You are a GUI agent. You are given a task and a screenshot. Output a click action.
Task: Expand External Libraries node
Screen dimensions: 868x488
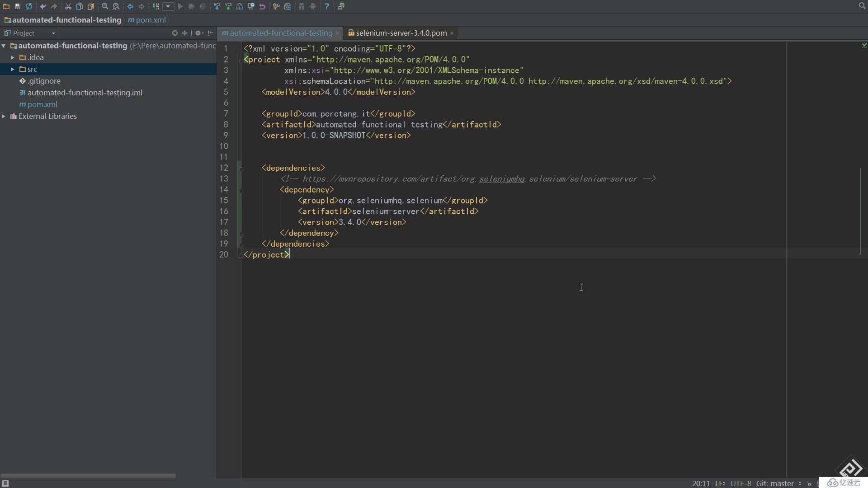[4, 116]
